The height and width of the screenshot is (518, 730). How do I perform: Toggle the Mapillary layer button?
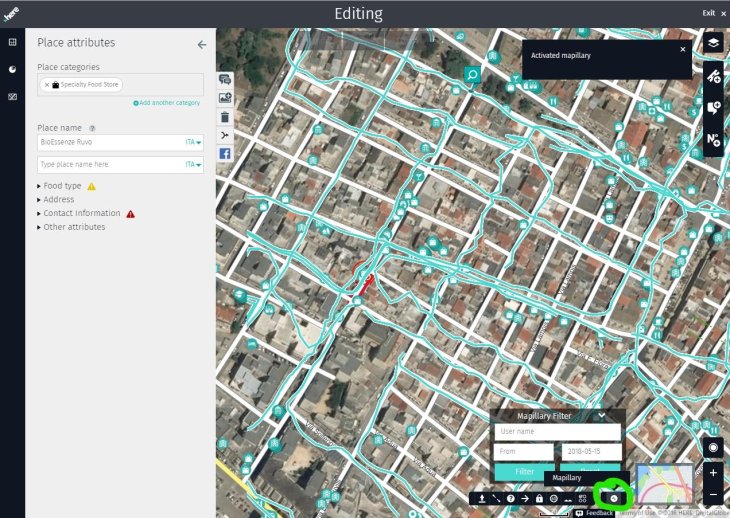614,498
